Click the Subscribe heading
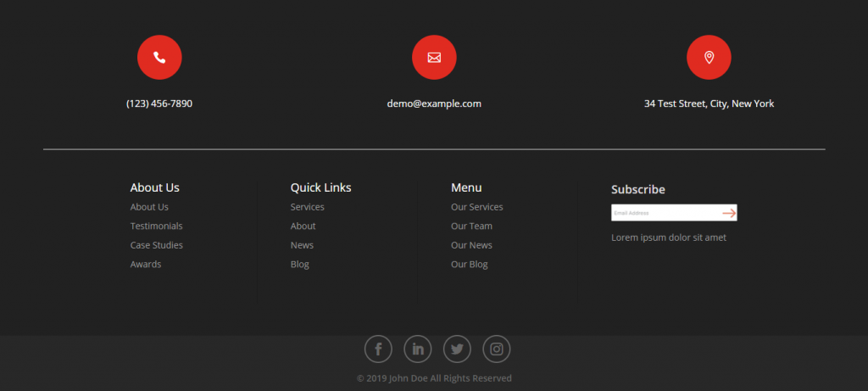This screenshot has height=391, width=868. click(638, 189)
